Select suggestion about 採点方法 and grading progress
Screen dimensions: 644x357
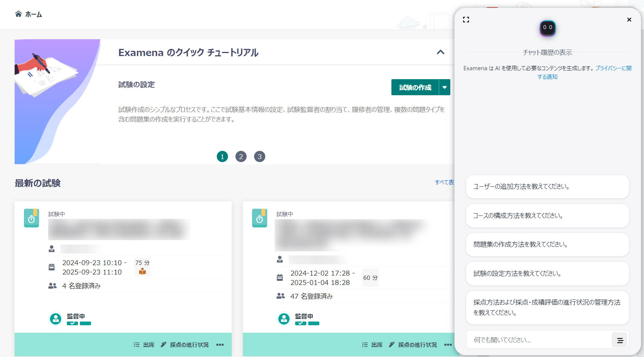point(547,308)
